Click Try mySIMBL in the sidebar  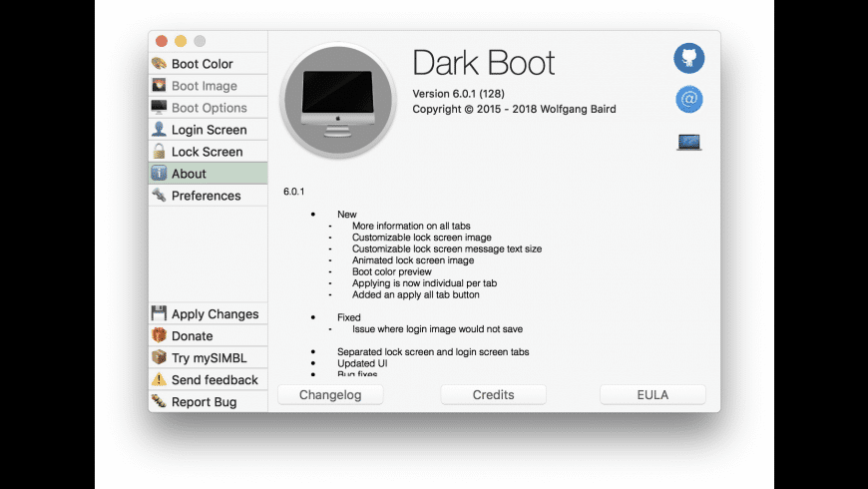pos(209,357)
